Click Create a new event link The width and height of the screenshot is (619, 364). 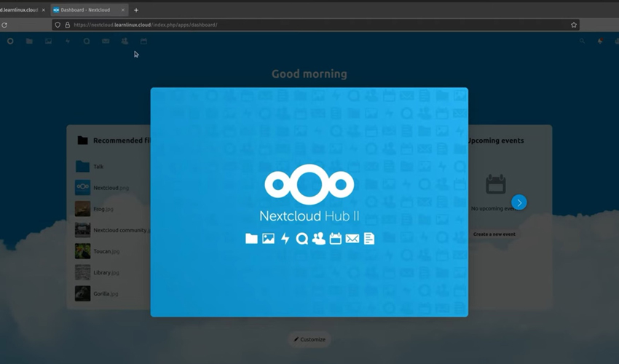494,234
